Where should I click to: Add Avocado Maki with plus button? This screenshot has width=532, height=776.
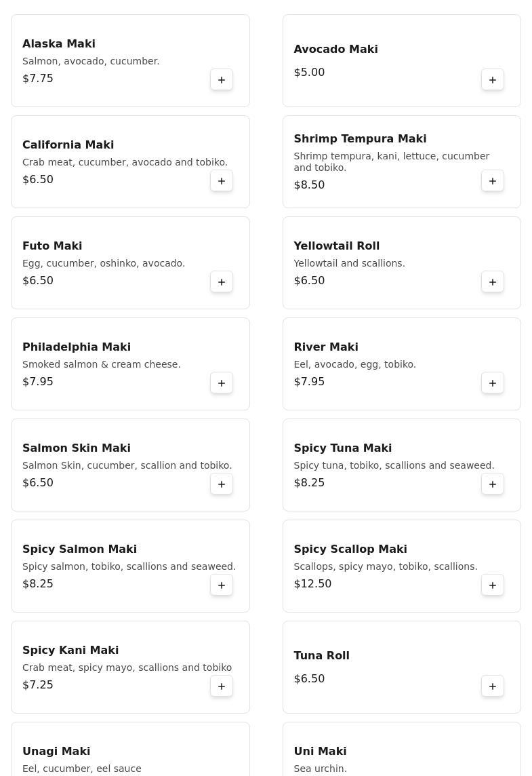click(493, 79)
